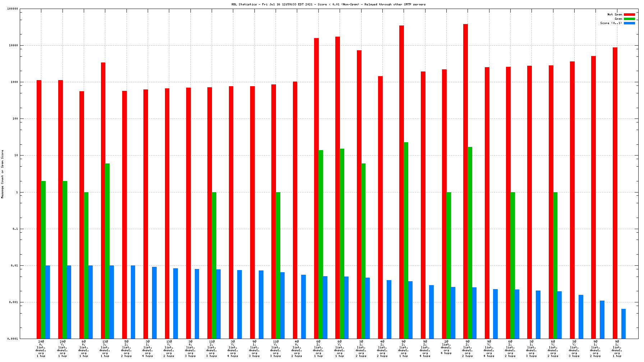Click the red Not Spam legend swatch
Screen dimensions: 644x362
point(629,14)
